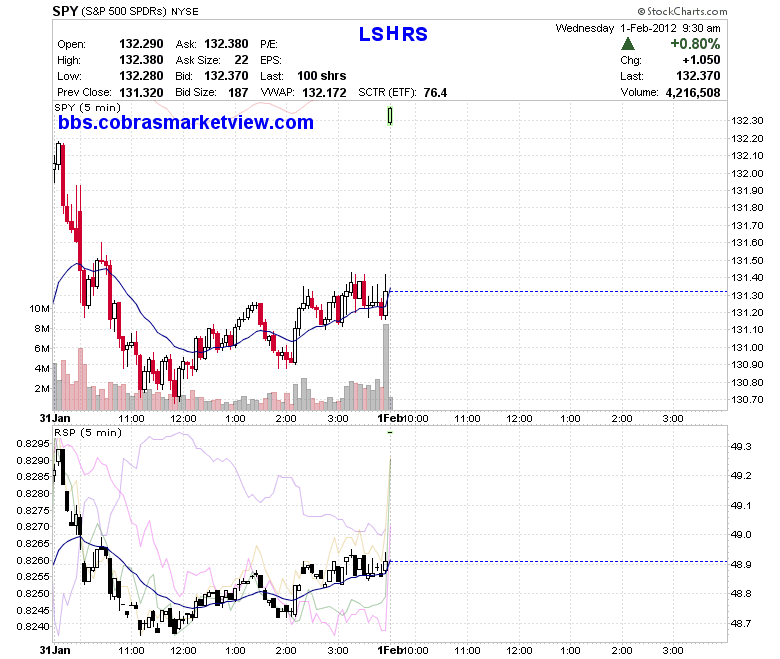
Task: Click the Ask value 132.380
Action: coord(226,44)
